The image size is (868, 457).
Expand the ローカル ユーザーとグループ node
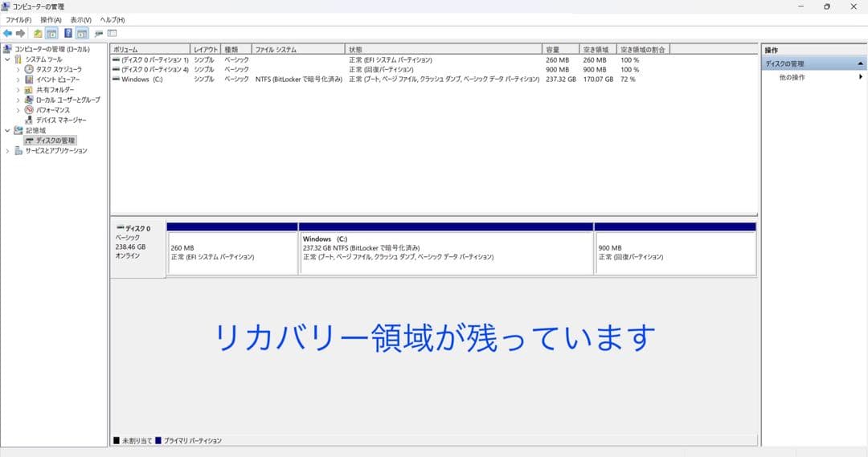point(18,100)
